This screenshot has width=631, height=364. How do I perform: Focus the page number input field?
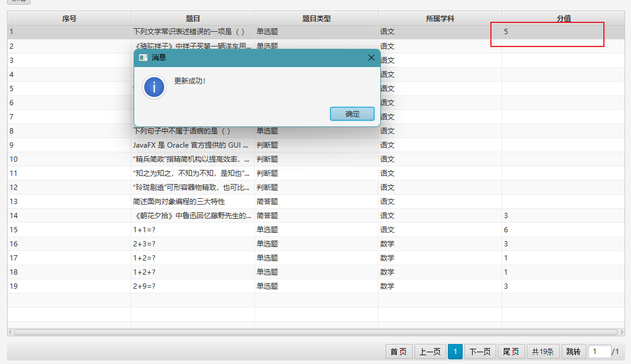click(599, 352)
